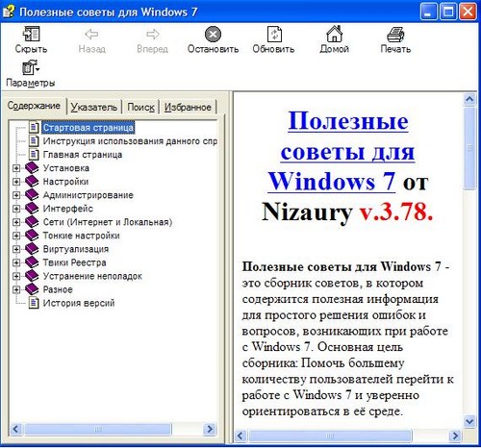Screen dimensions: 481x448
Task: Click the Скрыть (Hide) toolbar icon
Action: pos(31,34)
